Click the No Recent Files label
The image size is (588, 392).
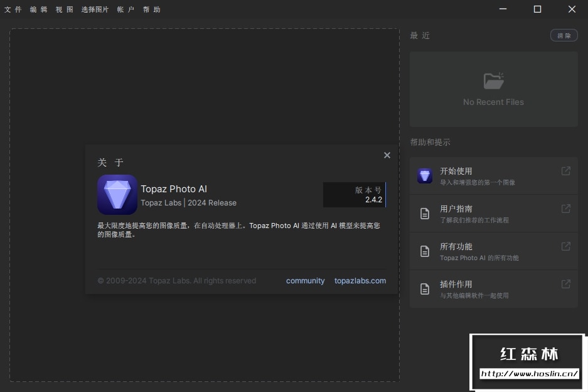pos(493,102)
